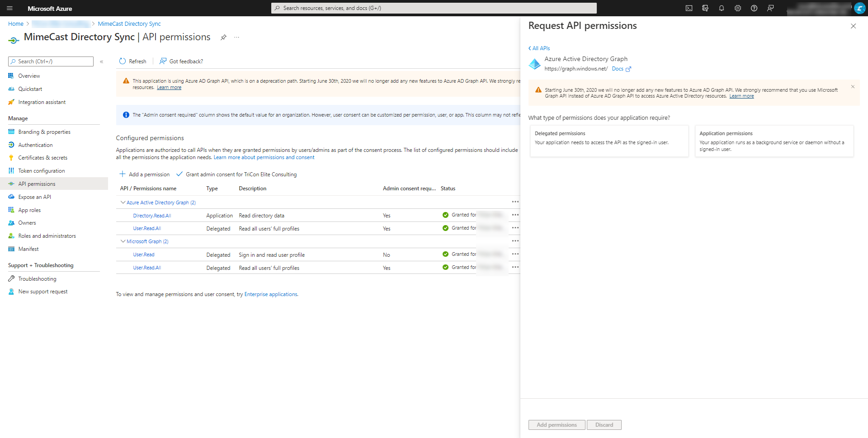Open Branding & properties
Viewport: 868px width, 438px height.
tap(44, 132)
